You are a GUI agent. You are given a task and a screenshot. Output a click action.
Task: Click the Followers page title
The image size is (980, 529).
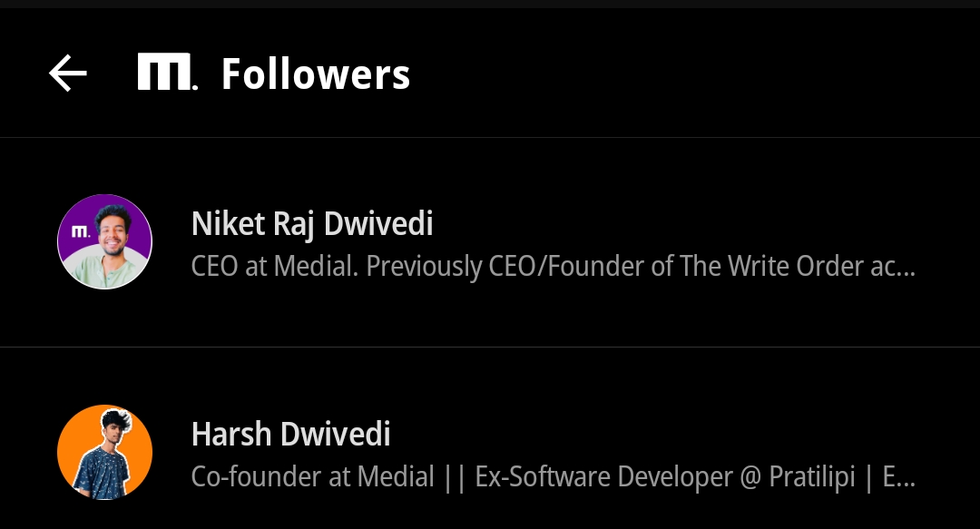(x=316, y=74)
